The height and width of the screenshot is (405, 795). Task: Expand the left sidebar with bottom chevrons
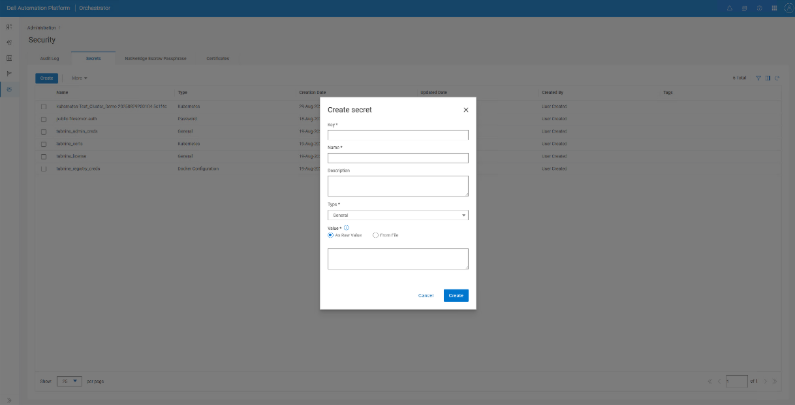[9, 400]
